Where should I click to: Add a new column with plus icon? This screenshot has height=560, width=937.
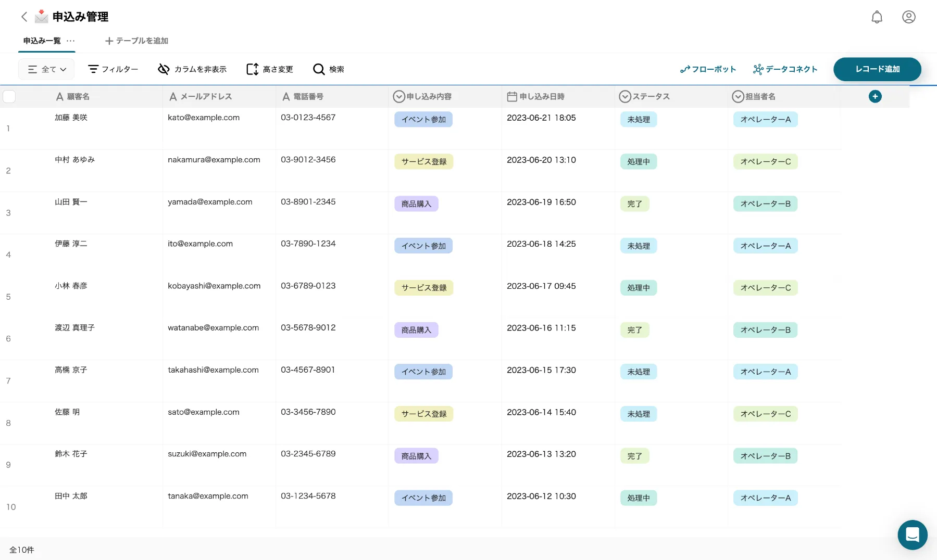(875, 96)
